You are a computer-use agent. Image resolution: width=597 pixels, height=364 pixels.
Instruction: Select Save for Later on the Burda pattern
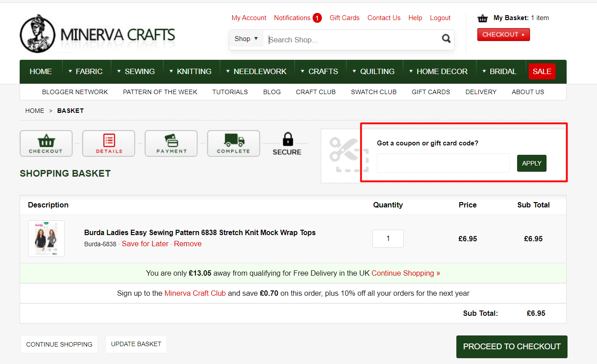145,244
